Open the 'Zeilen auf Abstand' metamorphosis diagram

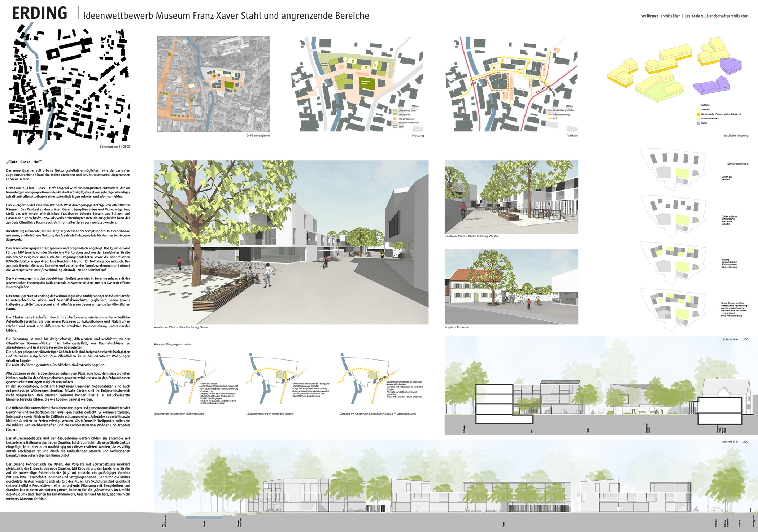click(673, 169)
